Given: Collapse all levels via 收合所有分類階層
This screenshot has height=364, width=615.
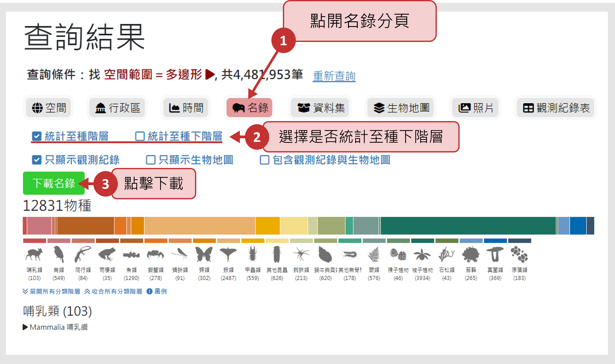Looking at the screenshot, I should click(x=113, y=291).
